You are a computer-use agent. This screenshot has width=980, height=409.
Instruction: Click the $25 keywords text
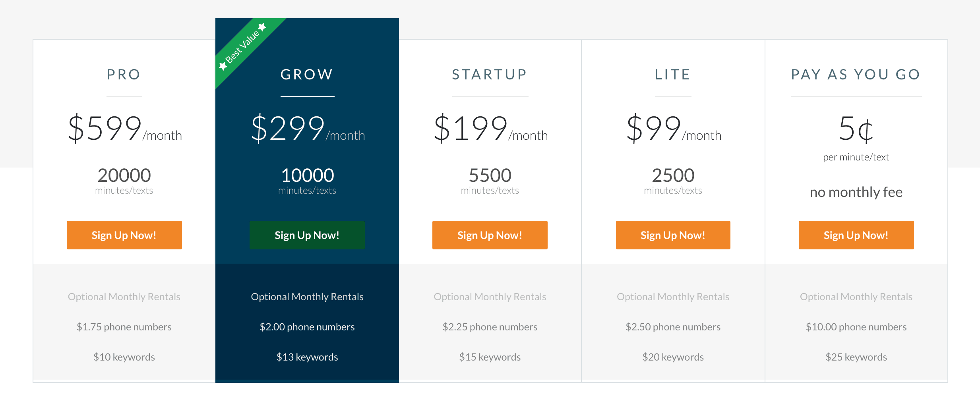[856, 357]
